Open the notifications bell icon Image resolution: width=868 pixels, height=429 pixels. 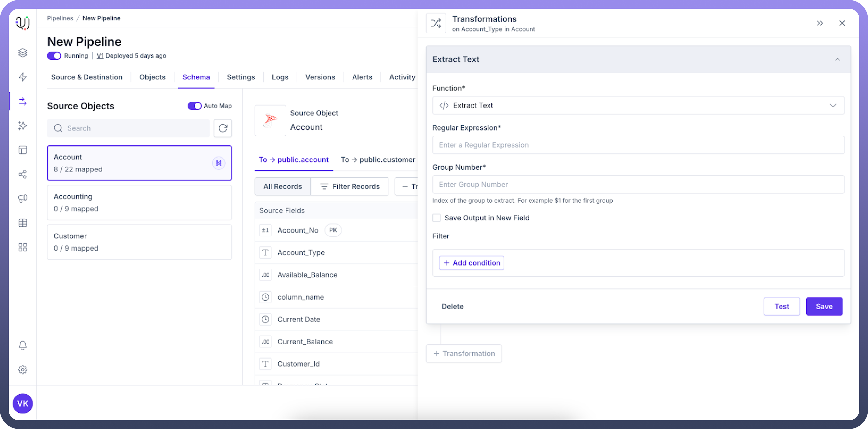(x=23, y=345)
